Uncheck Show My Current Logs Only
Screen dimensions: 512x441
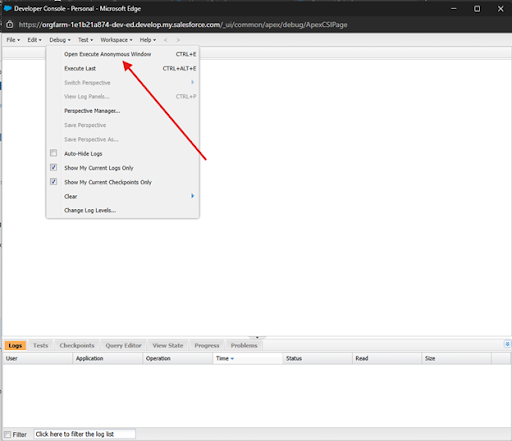(x=53, y=167)
